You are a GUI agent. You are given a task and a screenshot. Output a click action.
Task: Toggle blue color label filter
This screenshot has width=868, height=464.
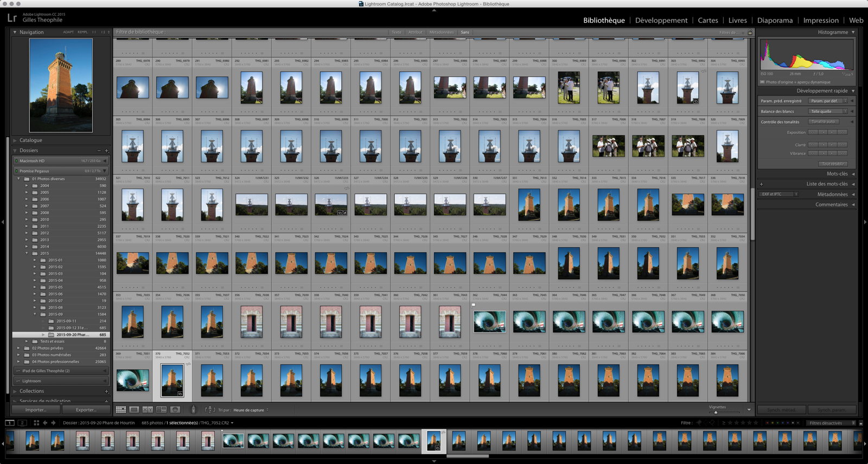[x=782, y=423]
